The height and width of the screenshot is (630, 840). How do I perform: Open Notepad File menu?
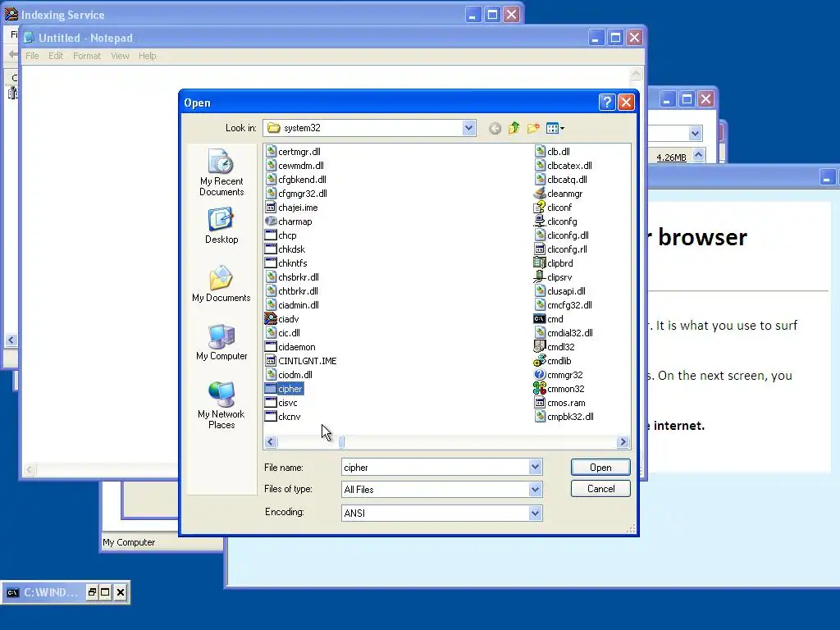[32, 56]
